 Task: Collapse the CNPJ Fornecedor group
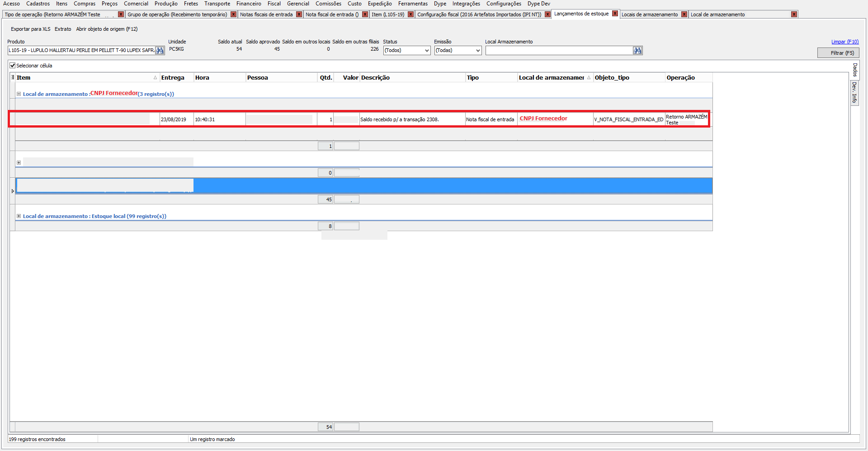[19, 94]
